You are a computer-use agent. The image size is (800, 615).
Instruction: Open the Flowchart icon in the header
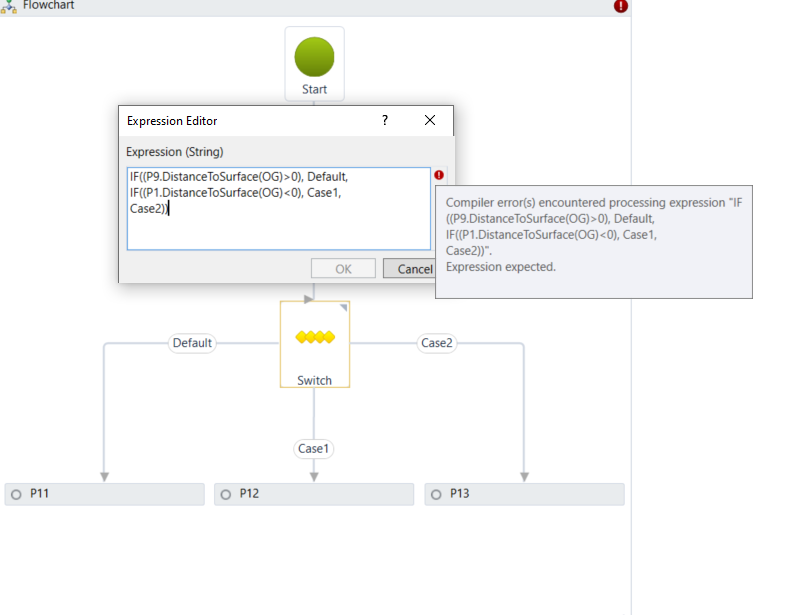click(9, 7)
